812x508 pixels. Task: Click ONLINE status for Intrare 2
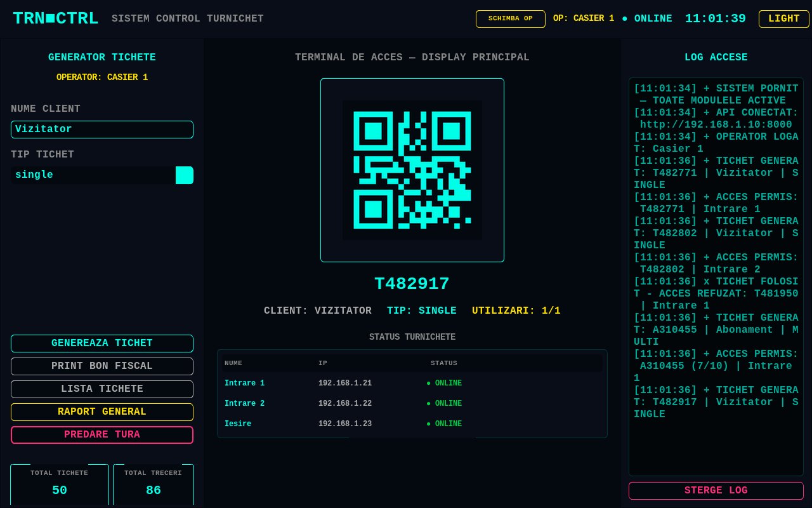(444, 404)
